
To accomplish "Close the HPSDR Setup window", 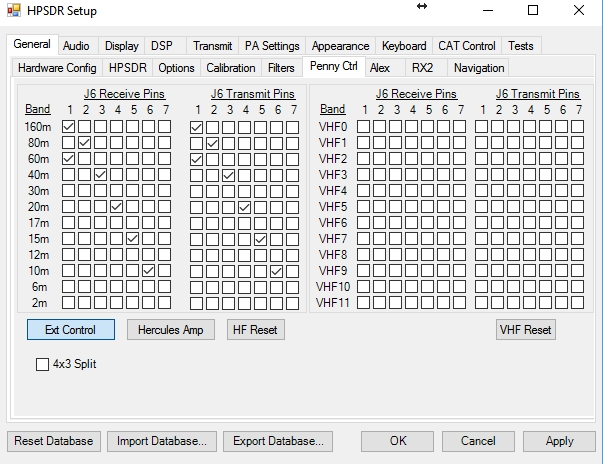I will click(579, 10).
